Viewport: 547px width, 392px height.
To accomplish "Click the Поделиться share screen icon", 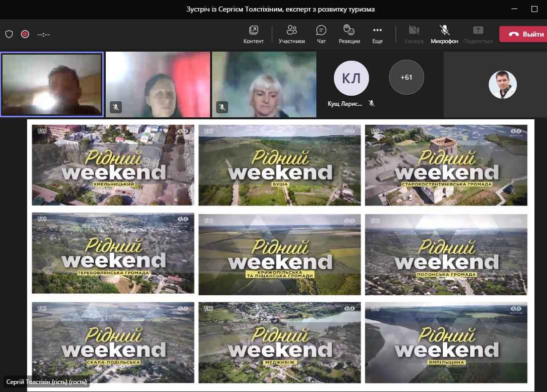I will [x=478, y=34].
